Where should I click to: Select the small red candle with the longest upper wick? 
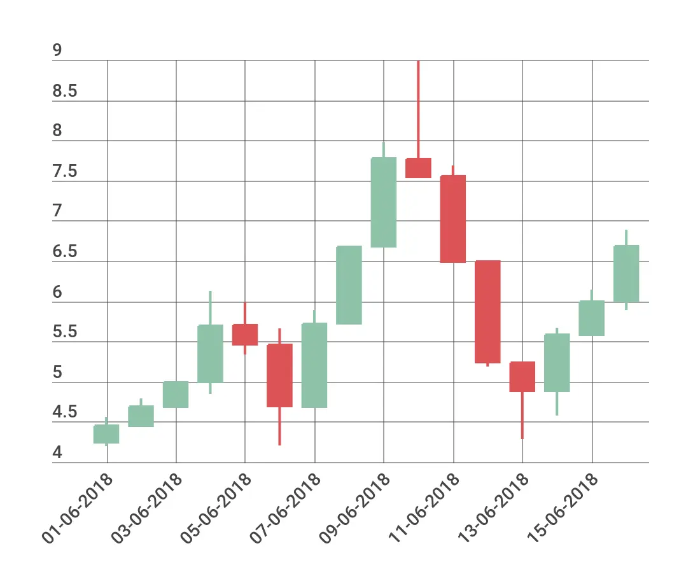[418, 168]
